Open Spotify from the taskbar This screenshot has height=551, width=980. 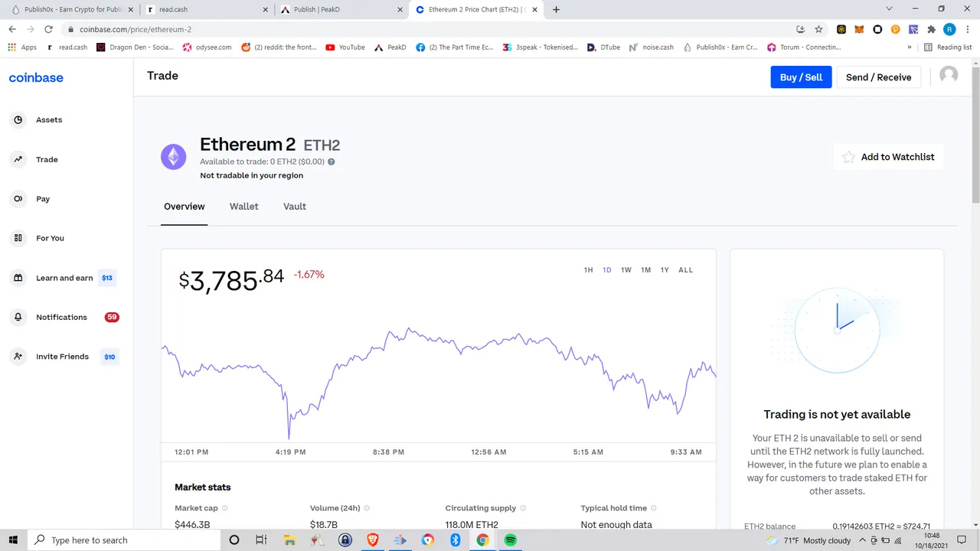tap(510, 540)
